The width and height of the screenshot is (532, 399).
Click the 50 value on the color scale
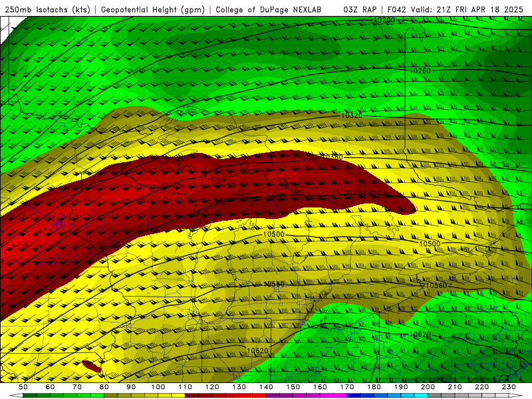(23, 387)
